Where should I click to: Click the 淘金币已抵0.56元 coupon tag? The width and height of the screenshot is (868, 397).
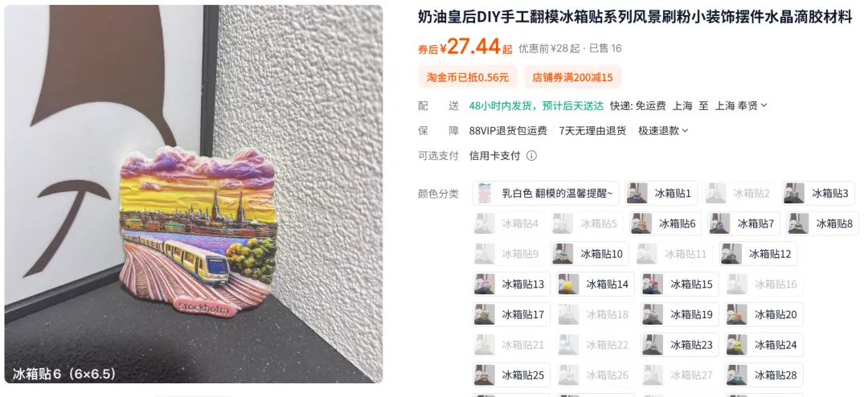coord(467,77)
